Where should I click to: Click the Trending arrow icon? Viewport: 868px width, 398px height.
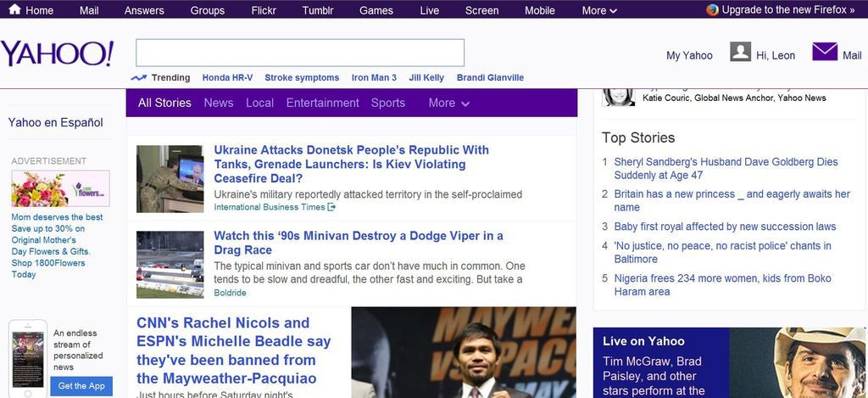138,77
